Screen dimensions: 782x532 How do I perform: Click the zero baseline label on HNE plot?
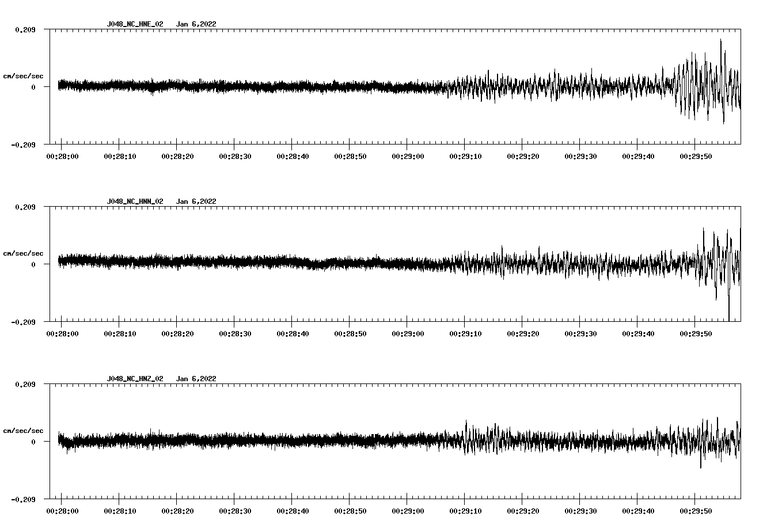click(x=33, y=87)
